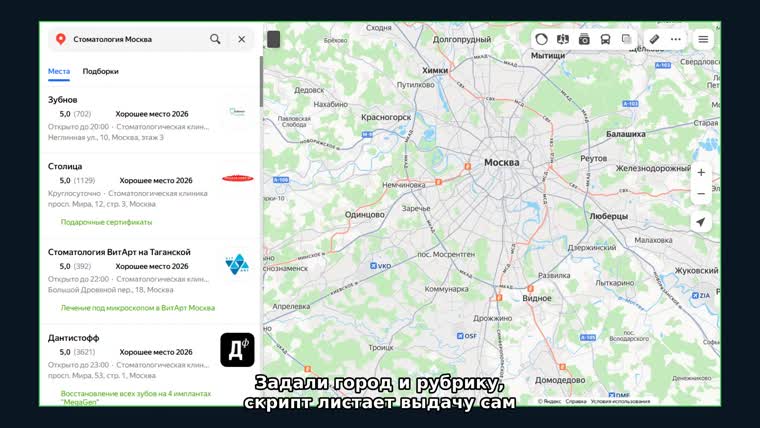Click ВитАрт rating 5,0 (392)
The height and width of the screenshot is (428, 760).
[x=75, y=266]
